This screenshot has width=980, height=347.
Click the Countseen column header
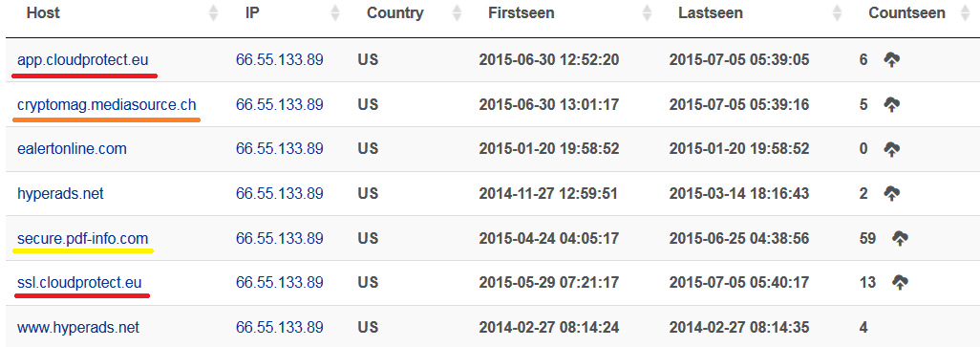(906, 13)
